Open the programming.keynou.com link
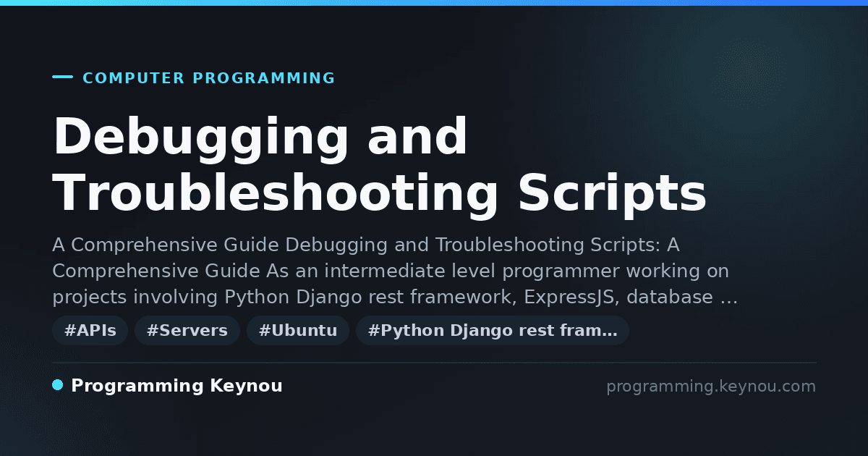The height and width of the screenshot is (456, 868). pyautogui.click(x=711, y=387)
